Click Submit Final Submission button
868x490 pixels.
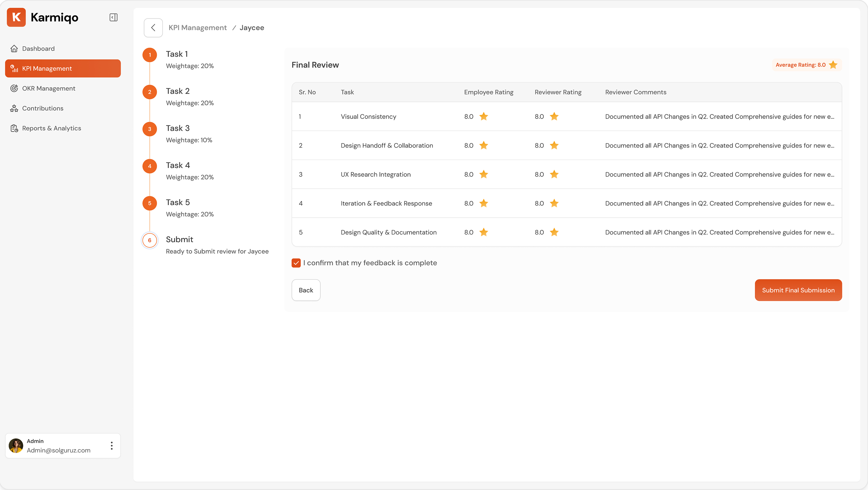798,290
